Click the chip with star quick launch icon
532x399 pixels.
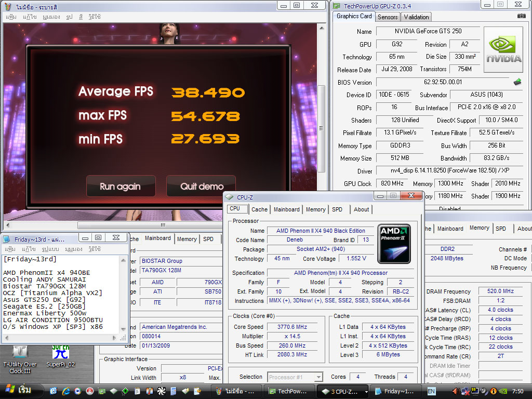185,391
